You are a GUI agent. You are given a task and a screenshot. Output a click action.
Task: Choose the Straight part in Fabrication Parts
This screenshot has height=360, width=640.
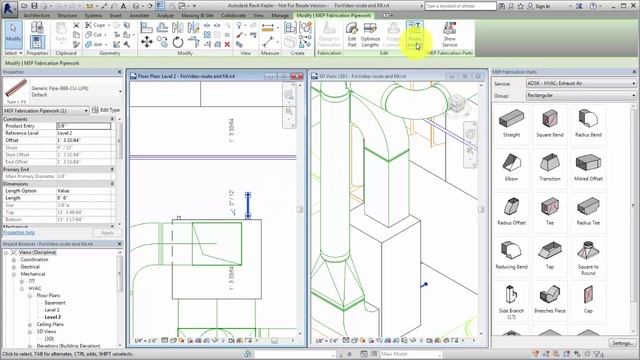(x=511, y=124)
